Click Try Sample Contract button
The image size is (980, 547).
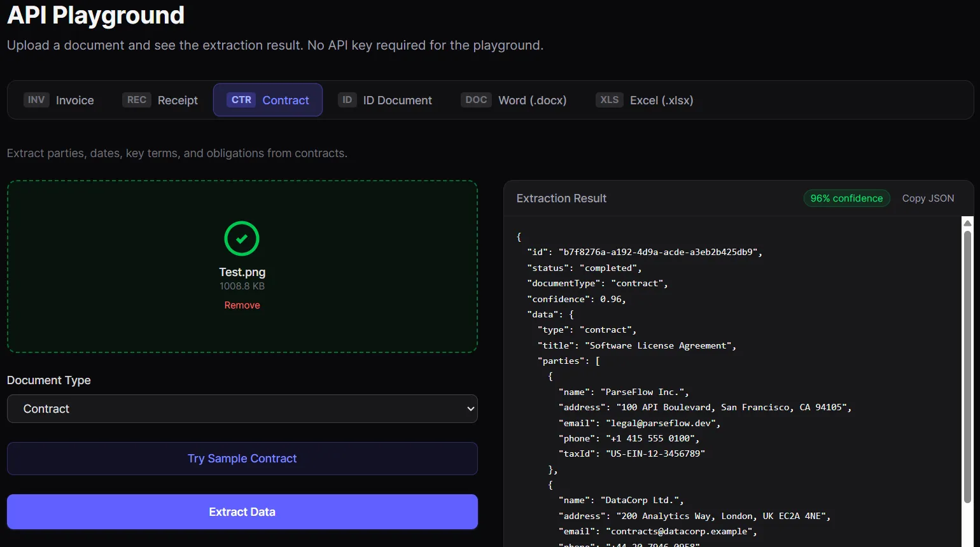coord(242,459)
